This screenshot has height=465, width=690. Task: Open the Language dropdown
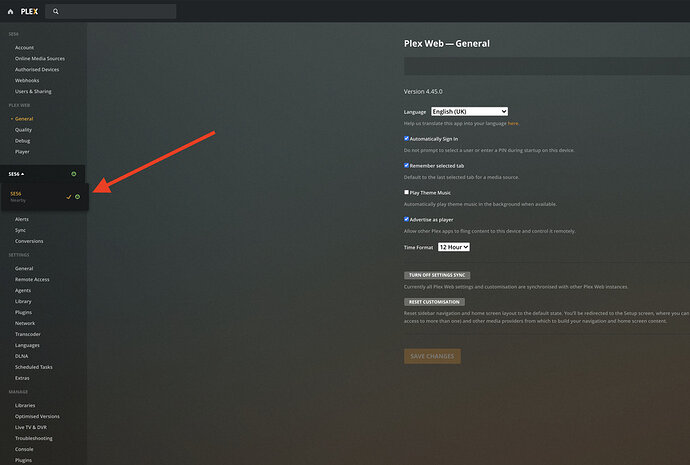click(x=469, y=111)
